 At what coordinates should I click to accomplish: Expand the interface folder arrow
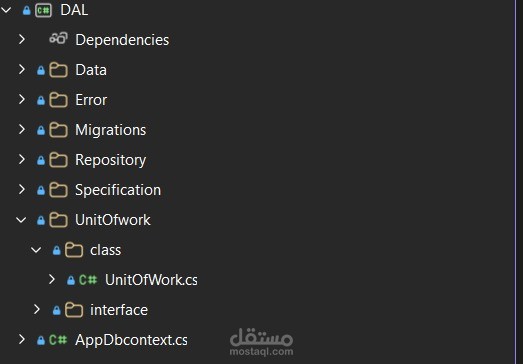tap(37, 310)
